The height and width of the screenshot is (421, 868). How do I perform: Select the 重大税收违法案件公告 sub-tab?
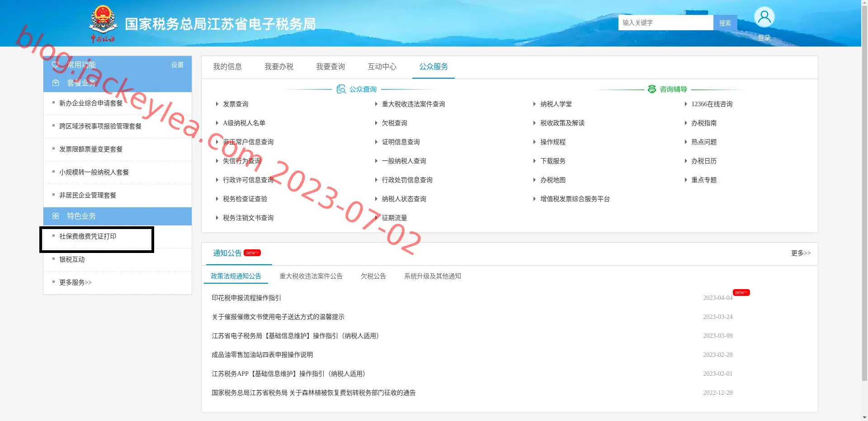click(x=311, y=276)
